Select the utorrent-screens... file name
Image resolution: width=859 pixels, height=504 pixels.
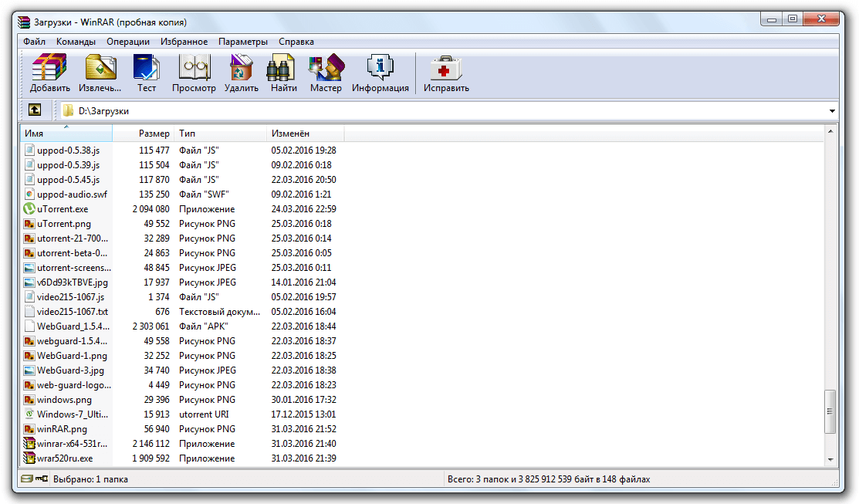pyautogui.click(x=74, y=268)
